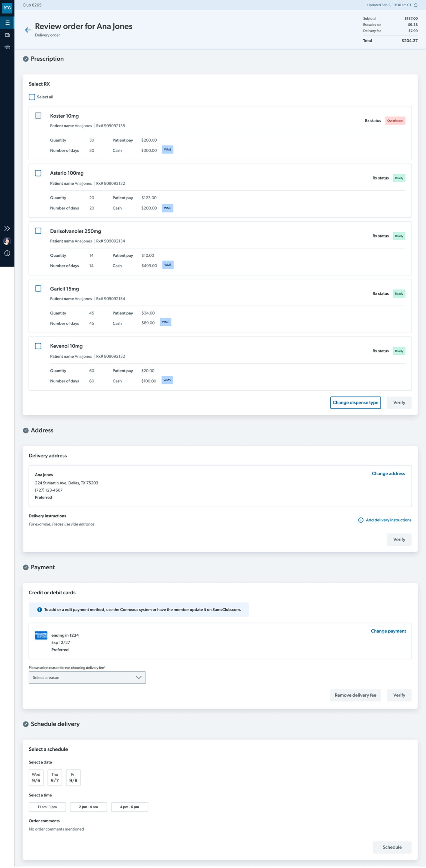Click the plus icon for delivery instructions
The height and width of the screenshot is (868, 426).
click(361, 520)
